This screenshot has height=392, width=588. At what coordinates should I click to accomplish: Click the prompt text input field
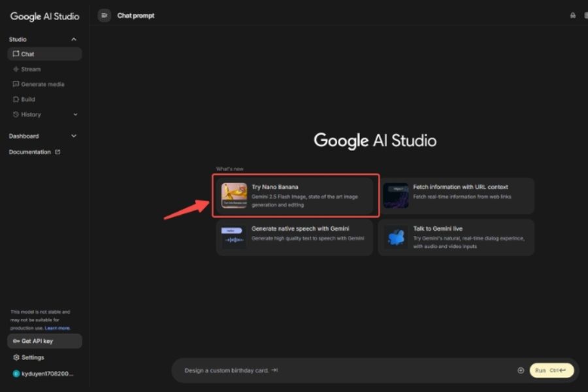(x=340, y=370)
